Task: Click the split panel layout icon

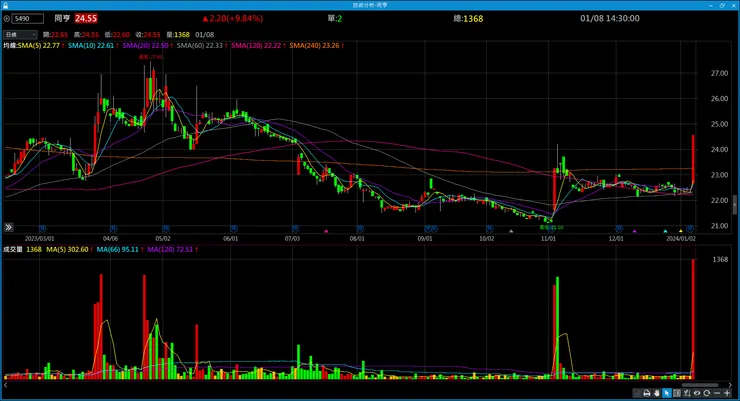Action: pyautogui.click(x=677, y=393)
